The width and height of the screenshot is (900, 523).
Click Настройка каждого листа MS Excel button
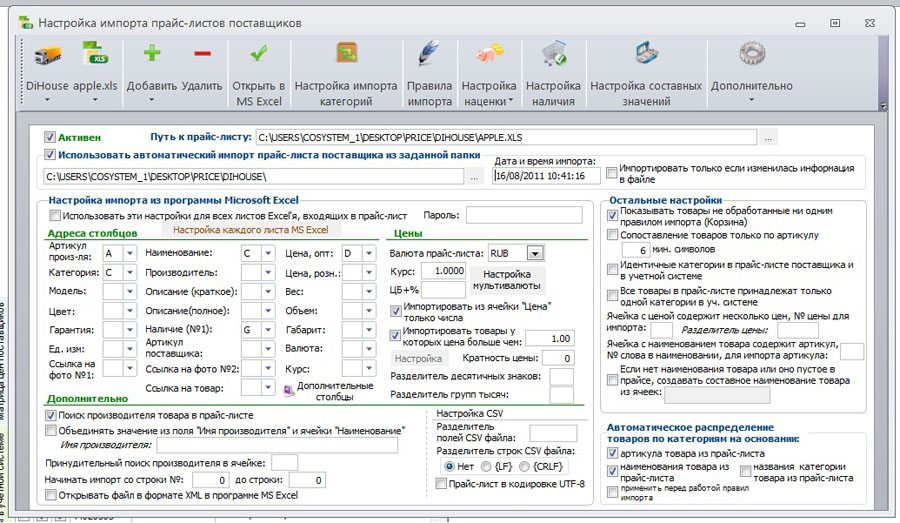click(x=250, y=230)
